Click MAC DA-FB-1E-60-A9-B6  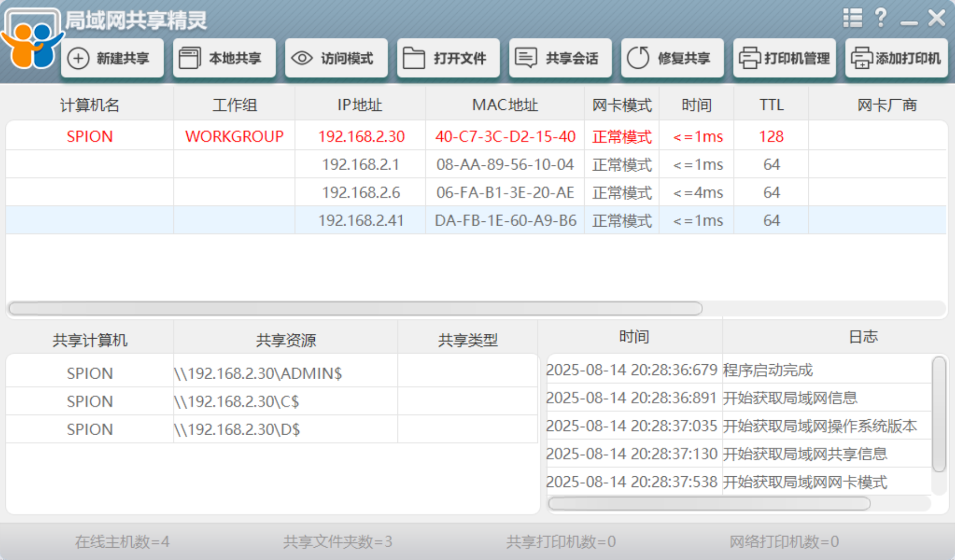click(505, 220)
